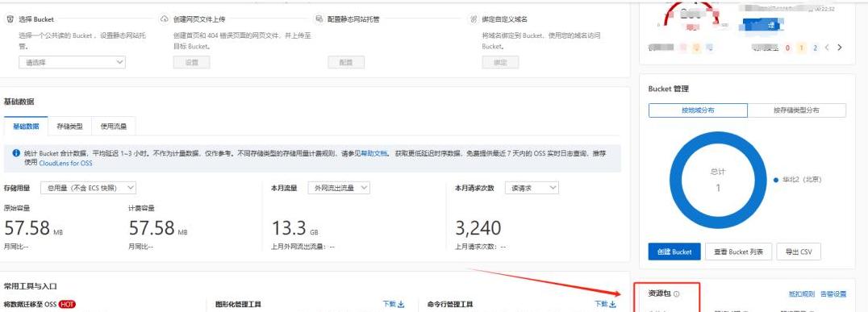This screenshot has height=312, width=868.
Task: Click the 配置 button for static hosting
Action: point(346,63)
